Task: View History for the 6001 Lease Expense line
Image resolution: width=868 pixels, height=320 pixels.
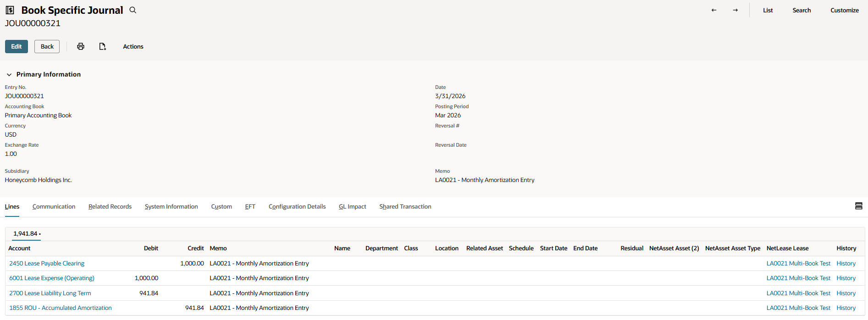Action: [x=846, y=278]
